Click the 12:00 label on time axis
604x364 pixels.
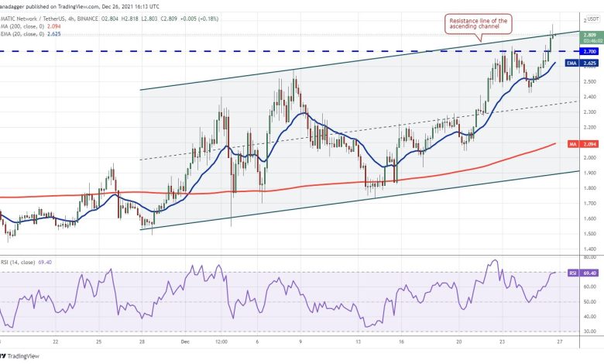click(x=221, y=341)
